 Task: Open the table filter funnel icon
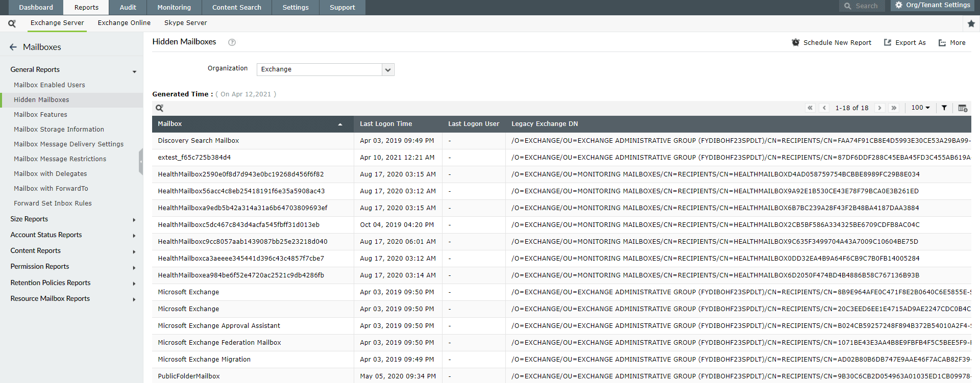944,108
